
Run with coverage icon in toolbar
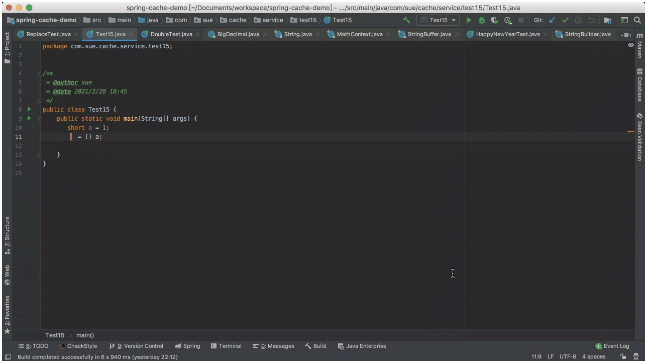(x=494, y=20)
